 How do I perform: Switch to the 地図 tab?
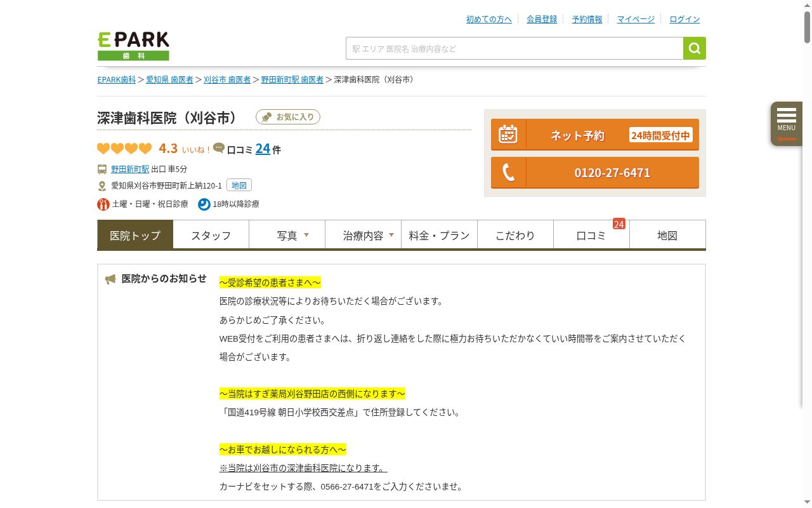[668, 235]
